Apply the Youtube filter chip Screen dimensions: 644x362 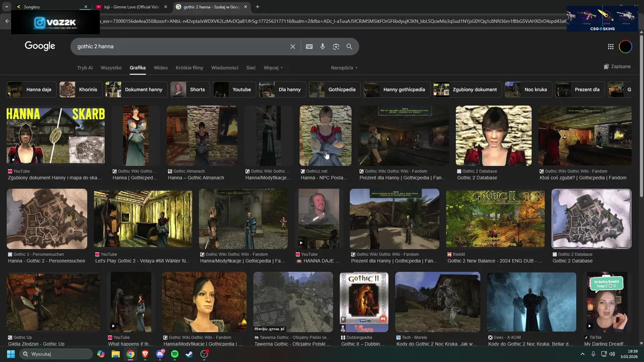[234, 89]
